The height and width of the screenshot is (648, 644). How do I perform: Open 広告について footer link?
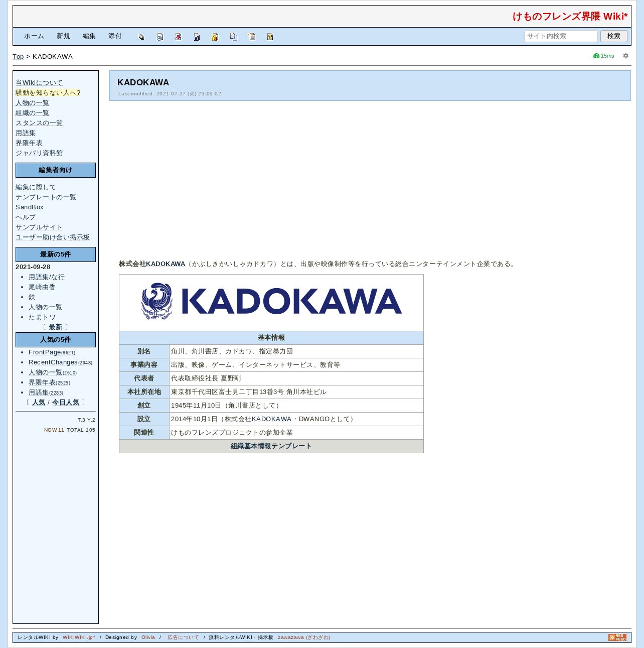click(183, 637)
